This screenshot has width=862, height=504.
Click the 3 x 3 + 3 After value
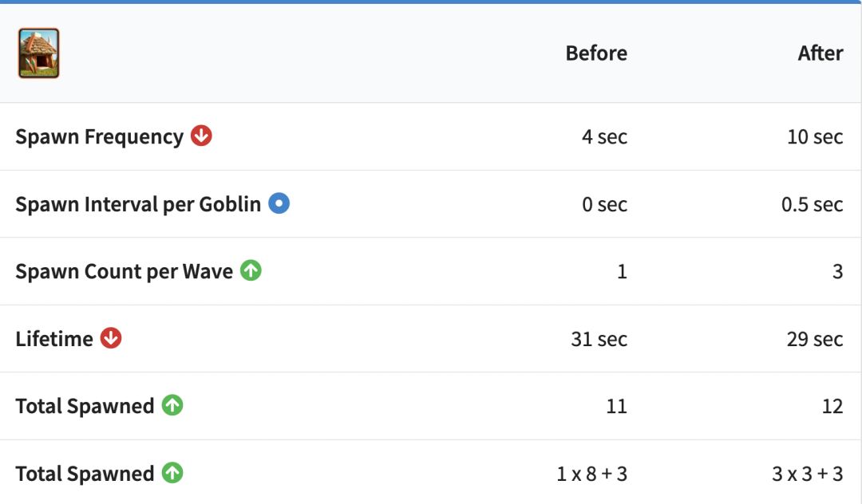807,474
